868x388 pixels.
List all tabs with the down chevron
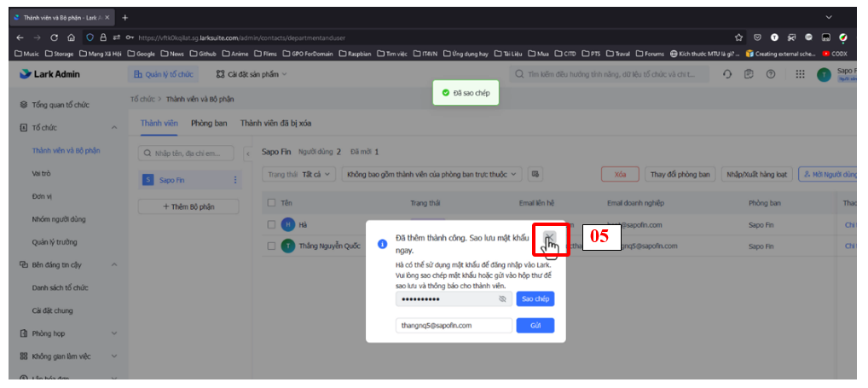click(829, 18)
